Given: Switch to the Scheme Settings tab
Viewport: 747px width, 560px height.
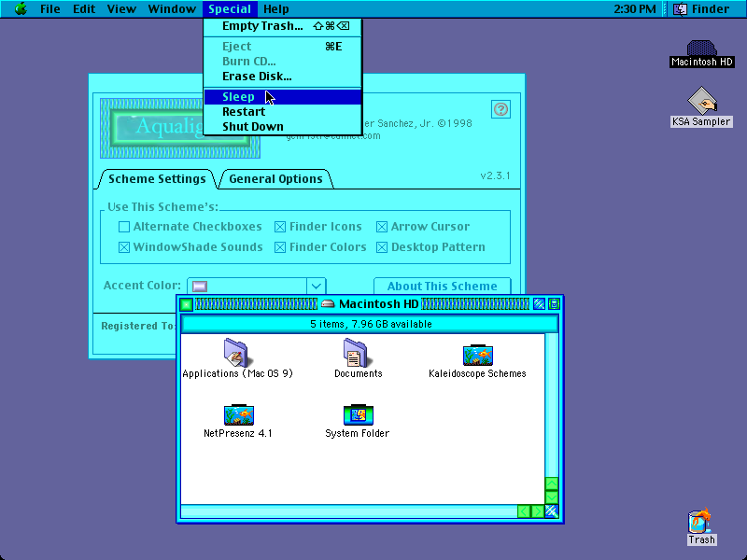Looking at the screenshot, I should (157, 179).
